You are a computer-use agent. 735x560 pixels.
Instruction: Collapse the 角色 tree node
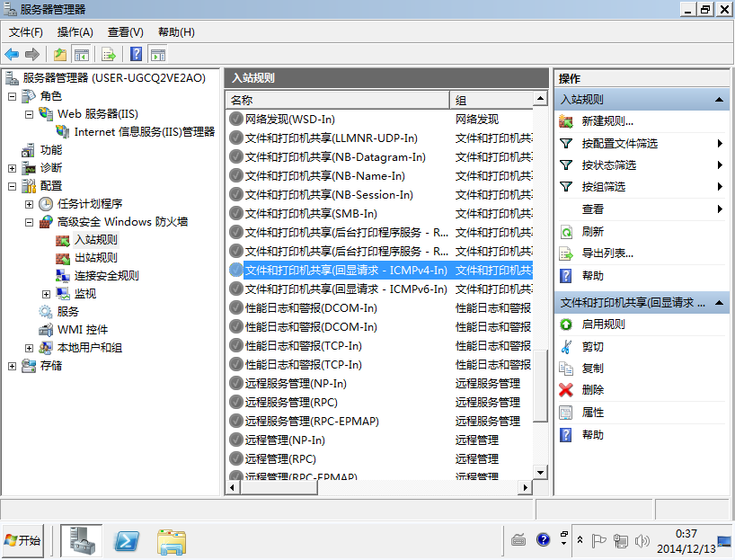coord(13,96)
